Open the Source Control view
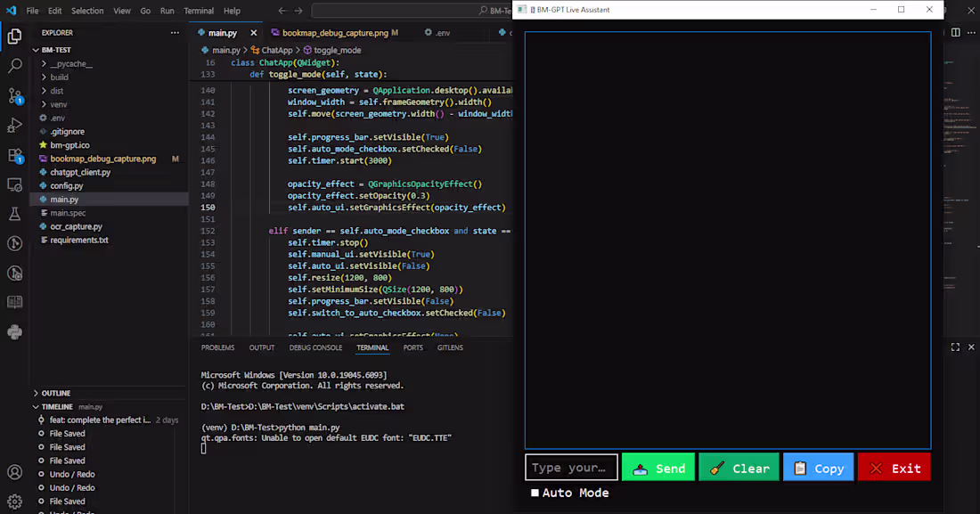 click(x=14, y=95)
